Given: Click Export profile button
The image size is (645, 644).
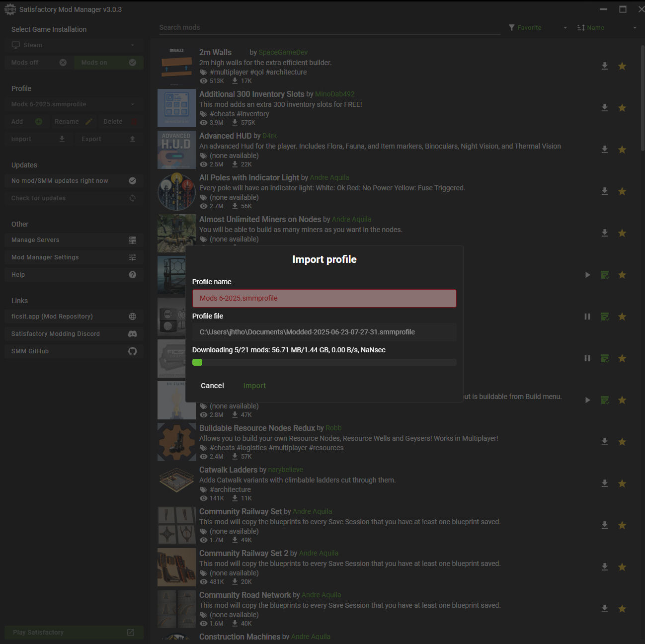Looking at the screenshot, I should [x=109, y=139].
